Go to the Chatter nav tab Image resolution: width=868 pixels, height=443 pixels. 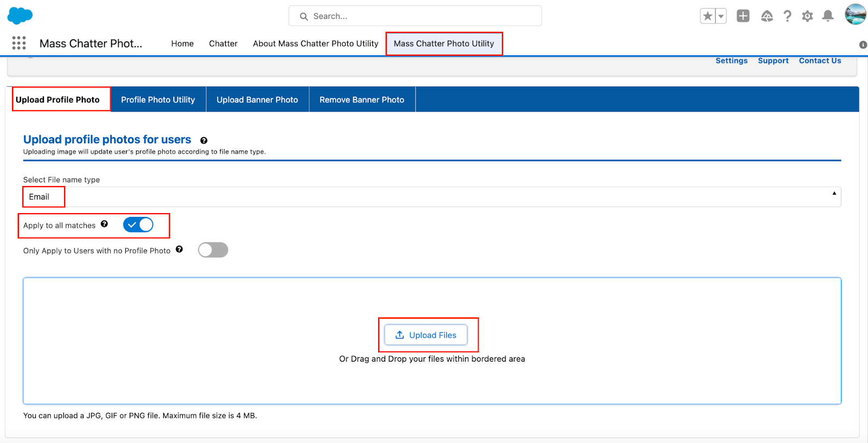(x=223, y=43)
